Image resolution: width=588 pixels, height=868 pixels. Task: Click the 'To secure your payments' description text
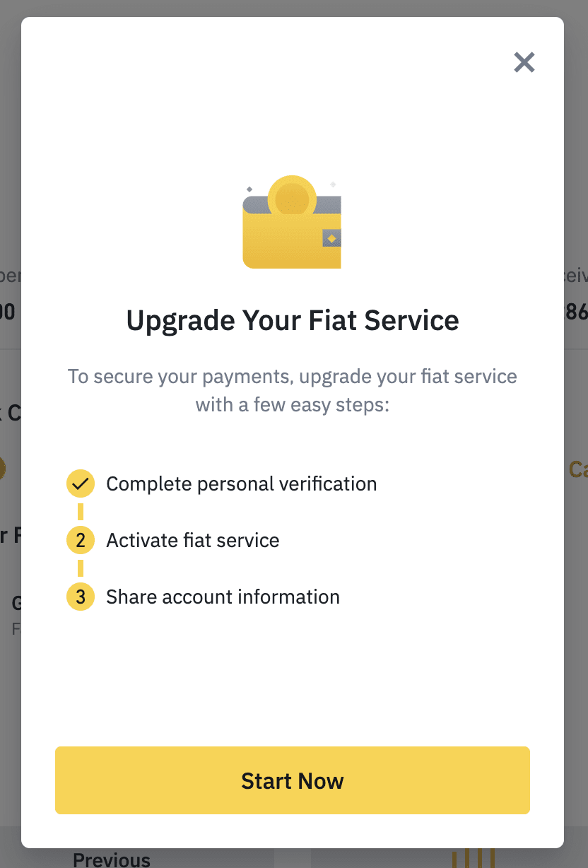click(x=293, y=391)
